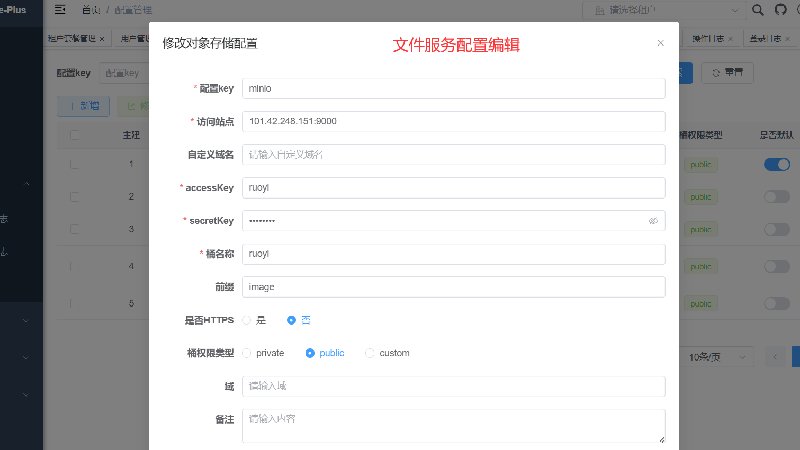Select public bucket permission
Viewport: 800px width, 450px height.
(324, 353)
